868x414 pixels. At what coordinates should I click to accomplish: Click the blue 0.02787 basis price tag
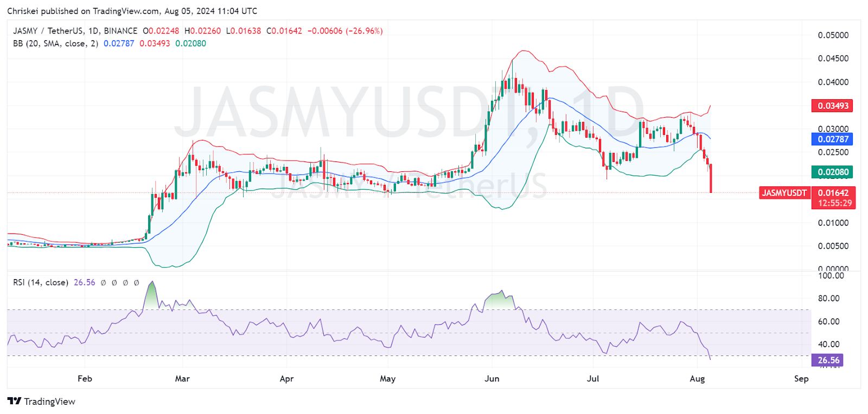tap(832, 139)
